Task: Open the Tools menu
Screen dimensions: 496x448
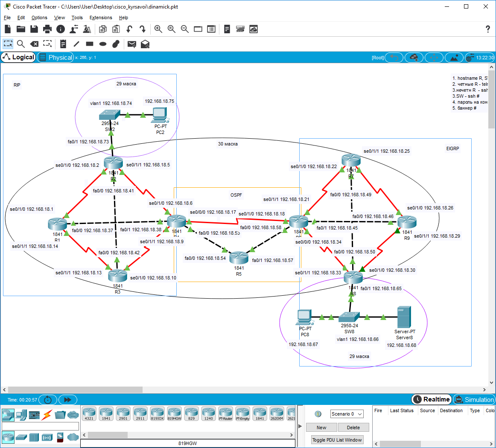Action: coord(77,17)
